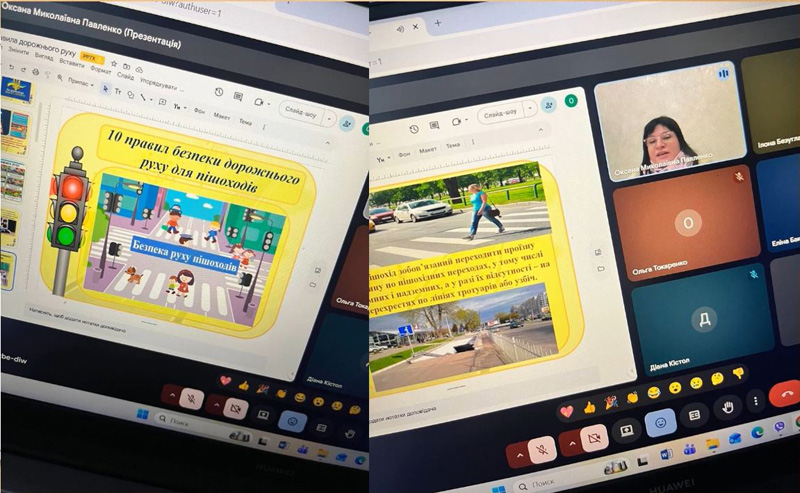This screenshot has width=800, height=493.
Task: Click the Слайд-шоу button on left screen
Action: 301,110
